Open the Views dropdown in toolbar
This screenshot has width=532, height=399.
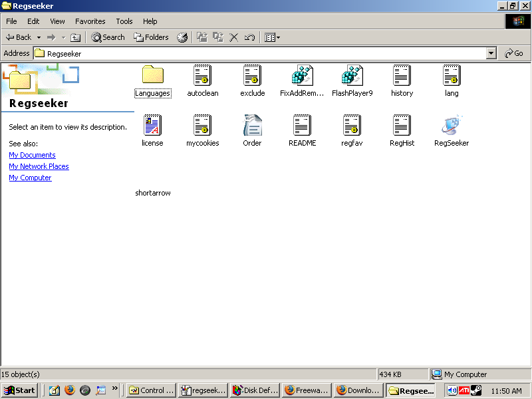[272, 37]
